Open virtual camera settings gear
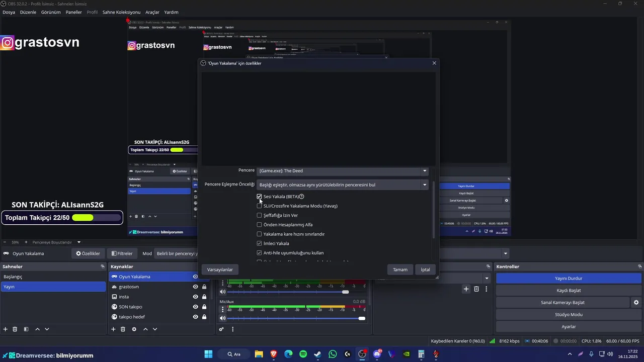Image resolution: width=644 pixels, height=362 pixels. tap(636, 302)
